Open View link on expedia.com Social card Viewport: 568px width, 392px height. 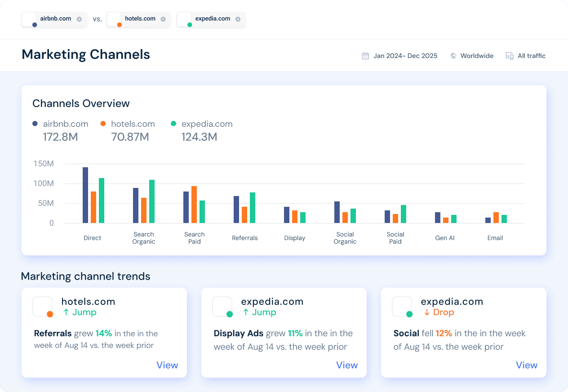527,365
